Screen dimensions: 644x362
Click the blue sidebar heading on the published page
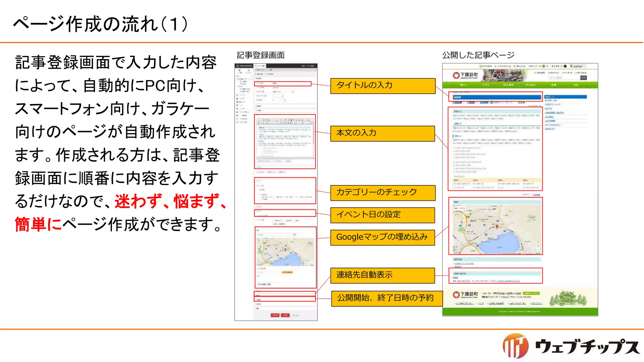click(x=565, y=97)
